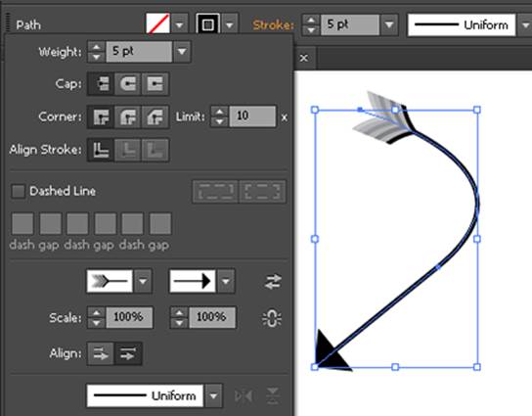Viewport: 532px width, 416px height.
Task: Select the Round Cap icon
Action: click(128, 83)
